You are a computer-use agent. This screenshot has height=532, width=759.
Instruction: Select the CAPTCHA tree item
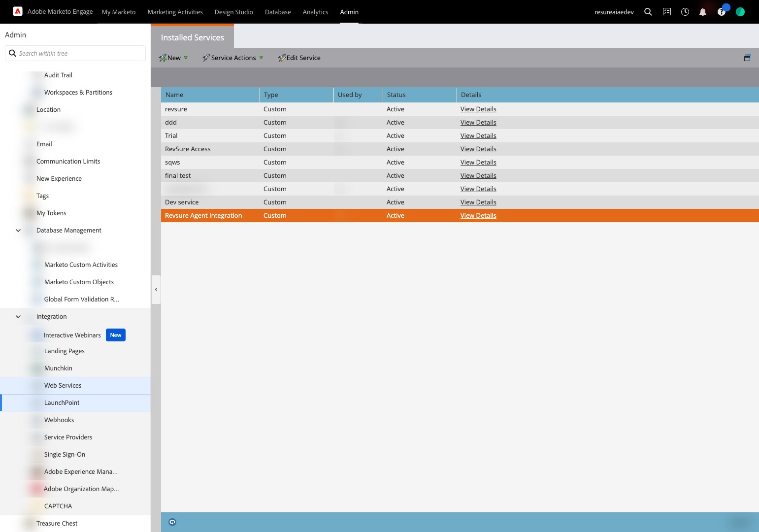pyautogui.click(x=58, y=506)
